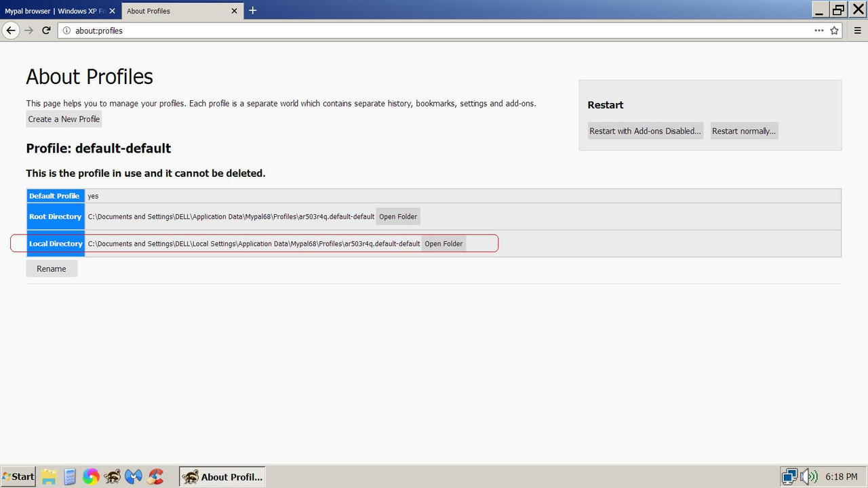Image resolution: width=868 pixels, height=488 pixels.
Task: Click the Root Directory path text
Action: (x=231, y=217)
